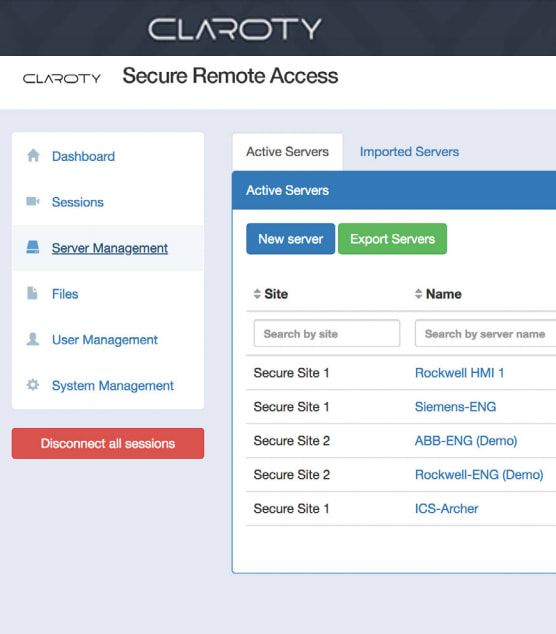This screenshot has height=634, width=556.
Task: Click Disconnect all sessions button
Action: 108,444
